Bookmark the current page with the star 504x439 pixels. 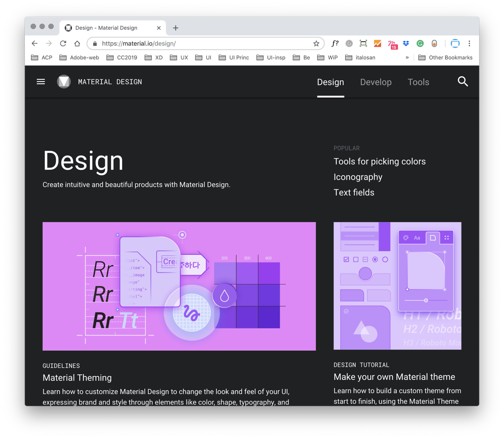coord(316,44)
